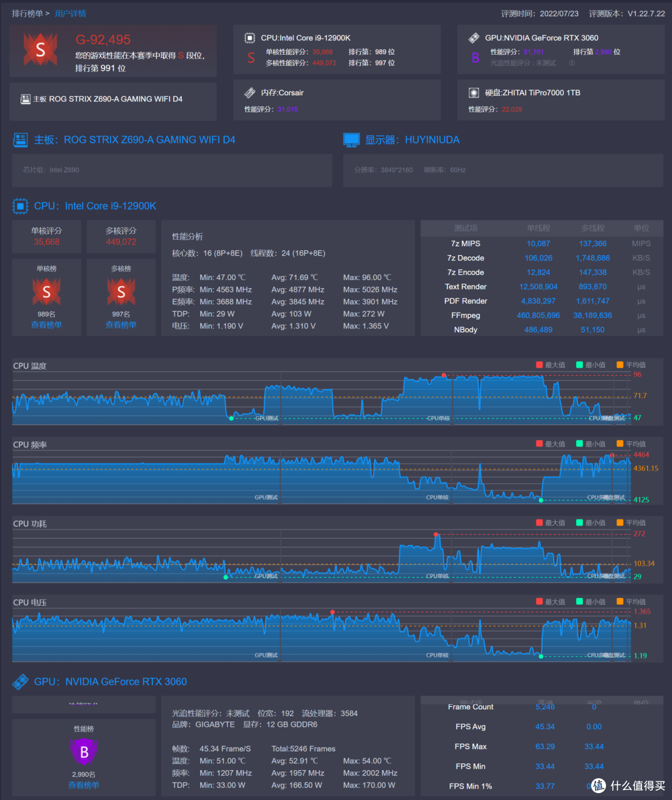
Task: Toggle 最小值 legend on the CPU 功耗 chart
Action: tap(590, 523)
